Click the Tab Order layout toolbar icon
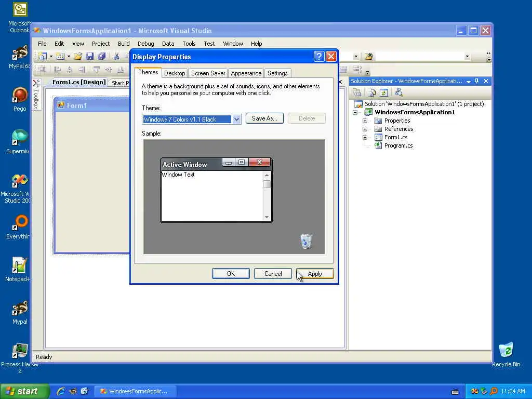 (x=356, y=70)
